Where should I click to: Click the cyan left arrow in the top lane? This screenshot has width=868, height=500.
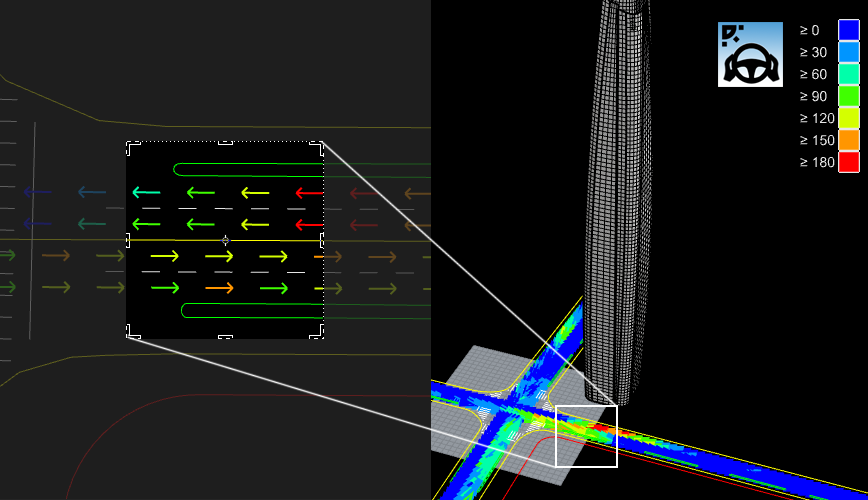point(146,192)
